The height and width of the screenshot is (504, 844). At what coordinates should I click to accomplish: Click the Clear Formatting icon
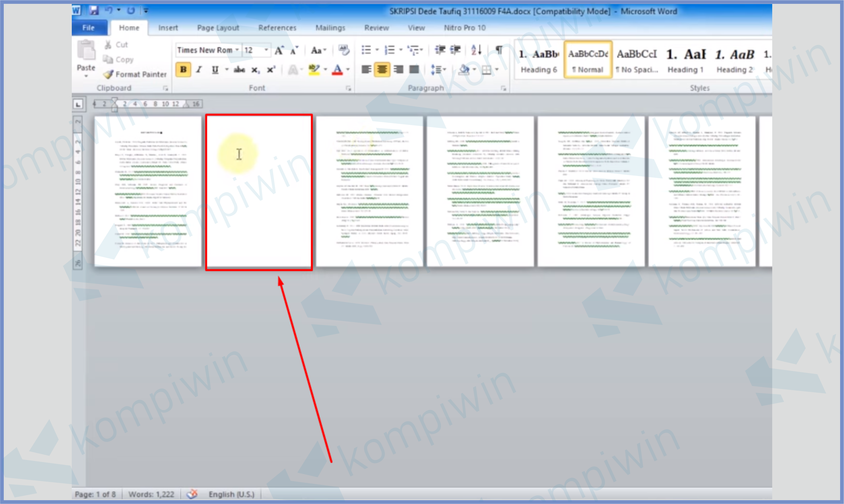(x=344, y=50)
